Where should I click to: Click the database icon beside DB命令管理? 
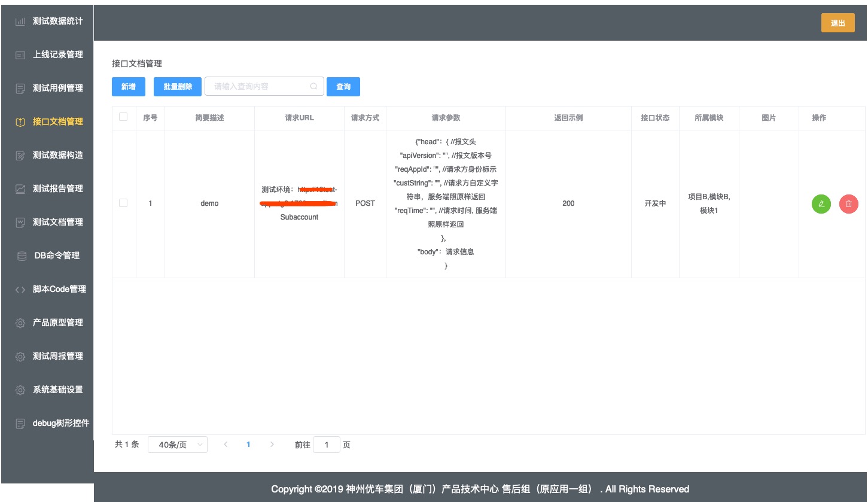coord(22,255)
